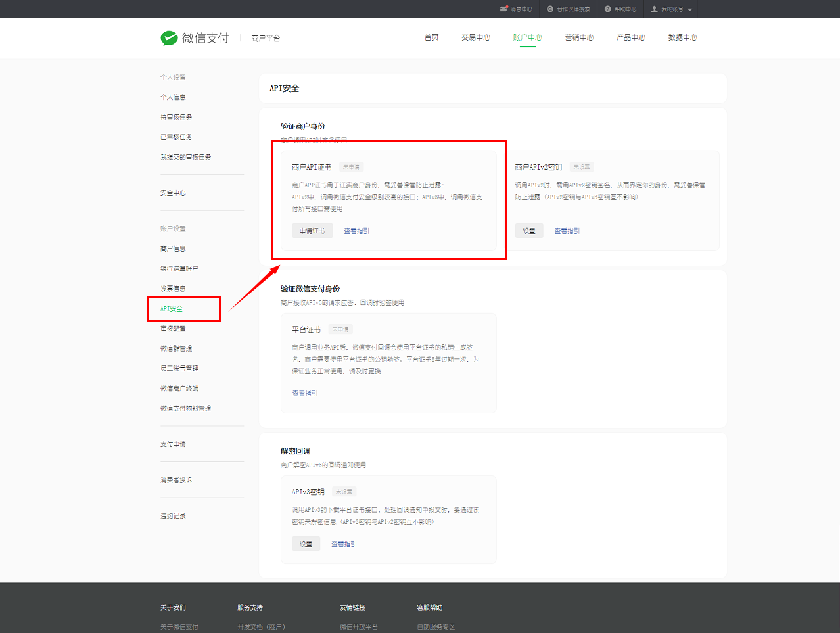
Task: Click the 解密回调 section heading
Action: [295, 451]
